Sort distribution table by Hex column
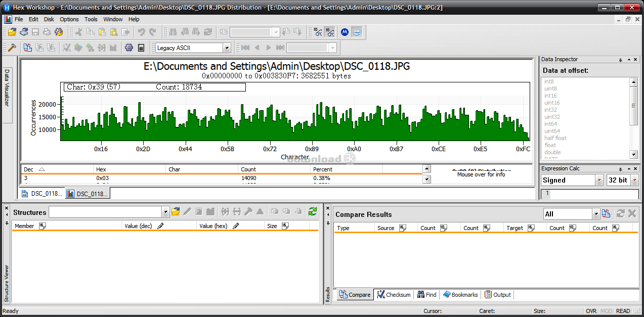Image resolution: width=644 pixels, height=317 pixels. click(x=130, y=169)
